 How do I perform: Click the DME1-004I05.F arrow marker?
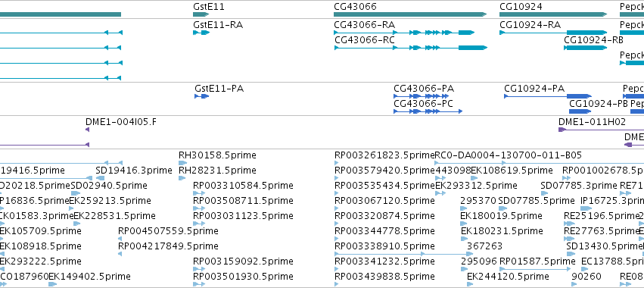87,130
